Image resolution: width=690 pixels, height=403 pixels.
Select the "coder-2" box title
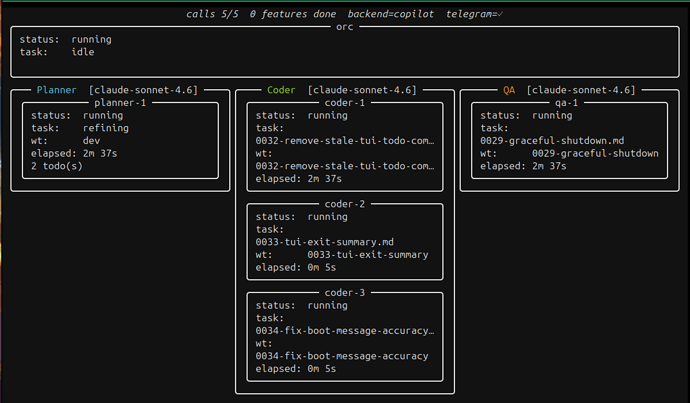345,204
